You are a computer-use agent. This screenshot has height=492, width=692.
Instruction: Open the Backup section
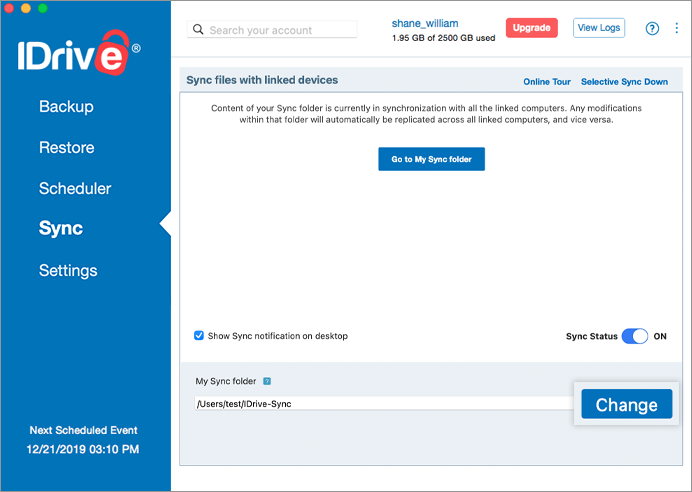point(66,106)
